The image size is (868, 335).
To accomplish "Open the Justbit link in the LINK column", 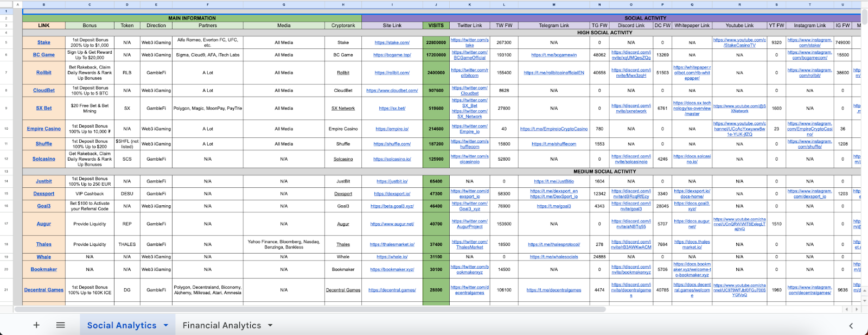I will (44, 181).
